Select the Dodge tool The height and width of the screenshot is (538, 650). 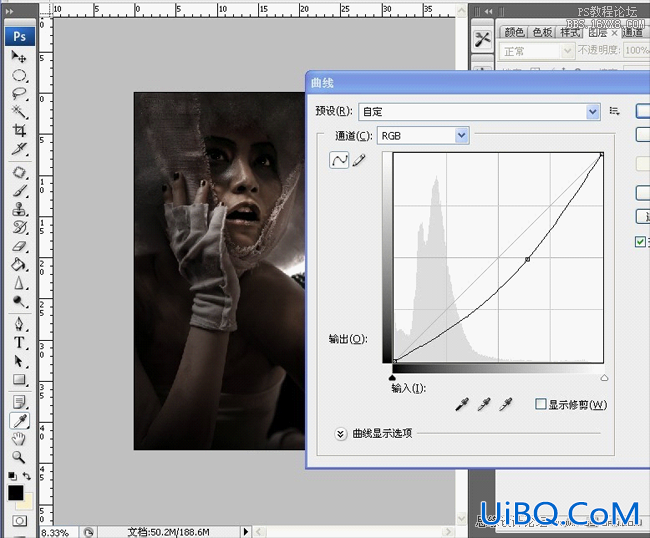[19, 301]
